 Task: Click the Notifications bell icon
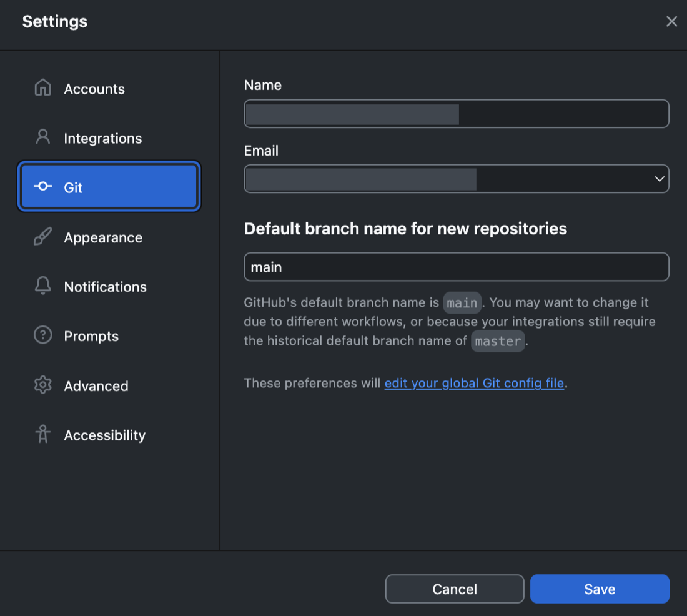click(43, 286)
